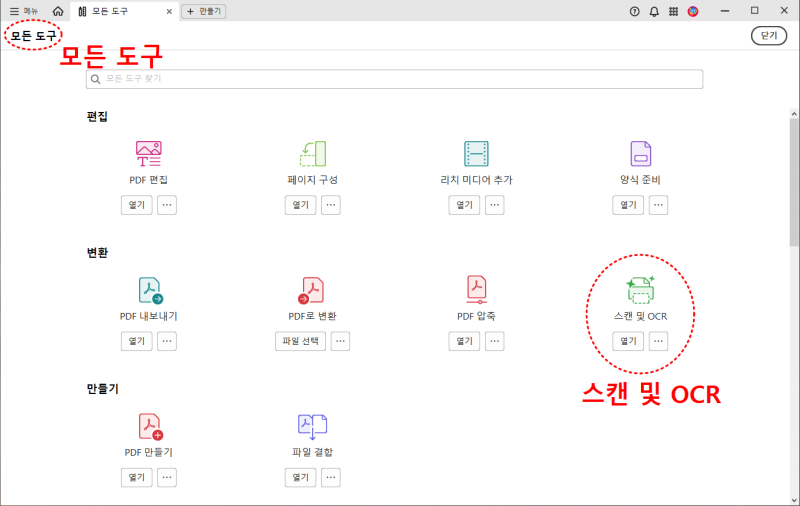Click the PDF 압축 icon
The width and height of the screenshot is (800, 506).
pos(477,289)
